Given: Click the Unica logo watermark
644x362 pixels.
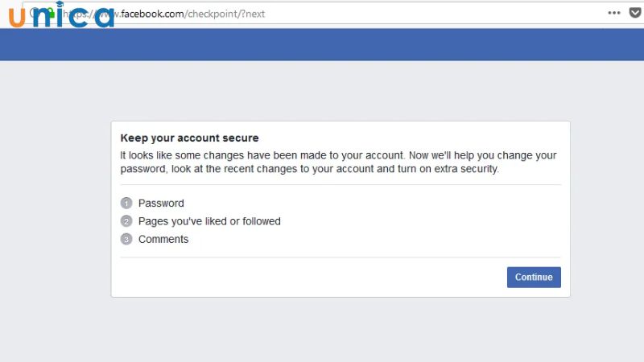Looking at the screenshot, I should tap(60, 17).
